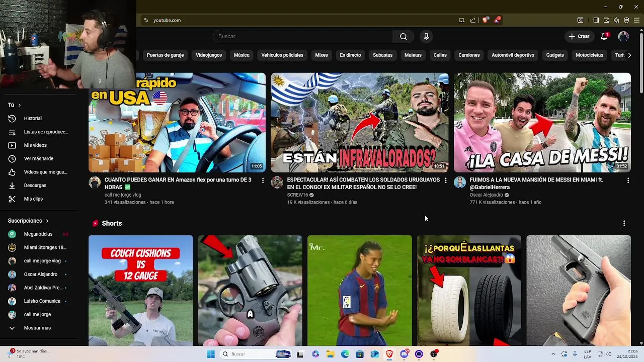Open options for the Messi mansion video
Image resolution: width=644 pixels, height=362 pixels.
click(628, 180)
